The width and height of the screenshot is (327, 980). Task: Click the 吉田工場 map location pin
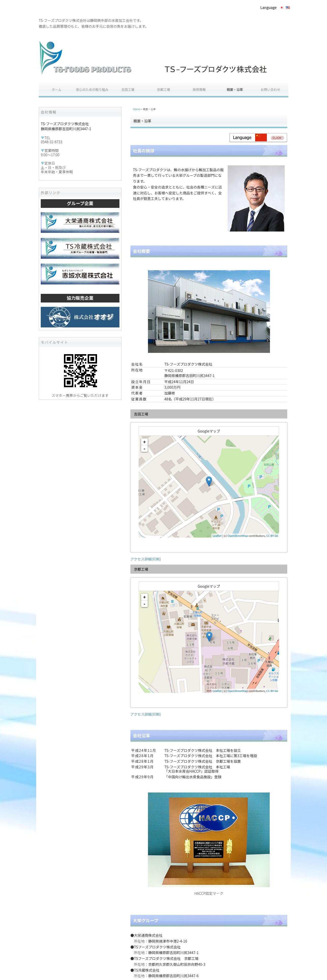click(x=209, y=481)
